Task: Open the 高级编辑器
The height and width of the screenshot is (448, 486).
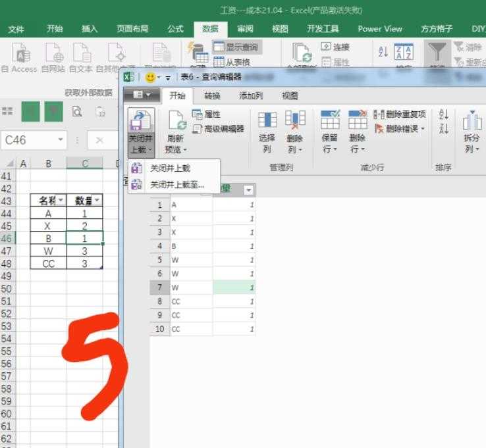Action: 218,128
